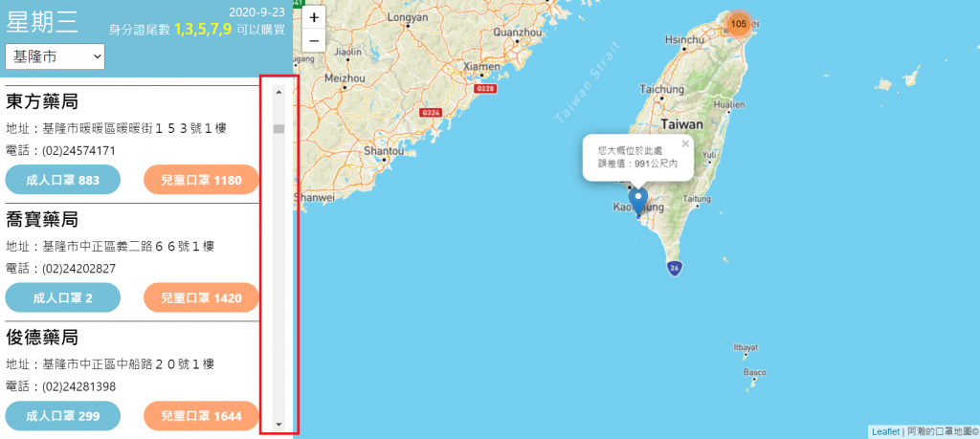Viewport: 980px width, 439px height.
Task: Click the route 26 highway shield
Action: [674, 269]
